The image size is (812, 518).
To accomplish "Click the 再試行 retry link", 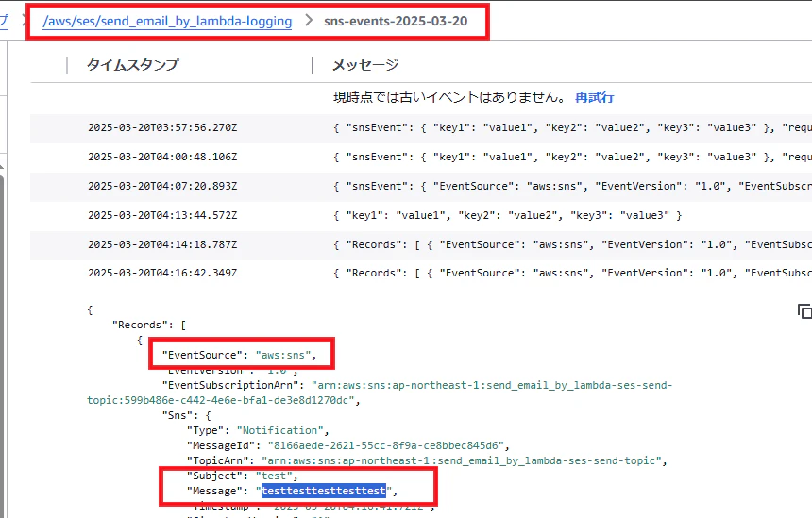I will (595, 97).
